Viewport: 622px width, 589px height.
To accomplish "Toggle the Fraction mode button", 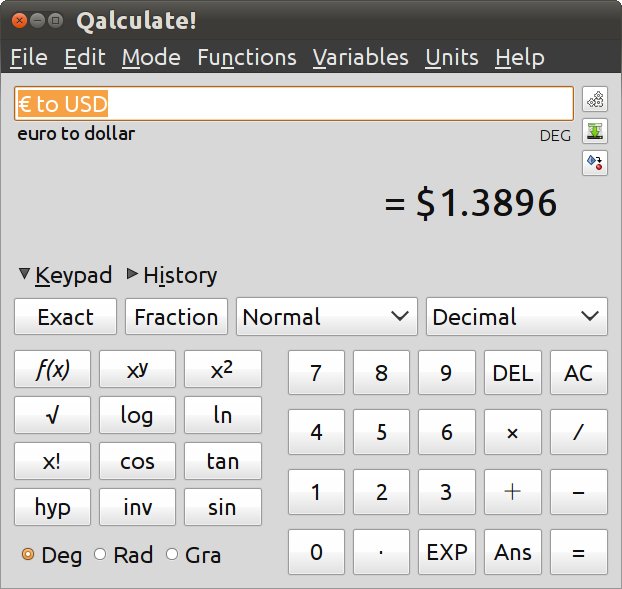I will tap(176, 317).
